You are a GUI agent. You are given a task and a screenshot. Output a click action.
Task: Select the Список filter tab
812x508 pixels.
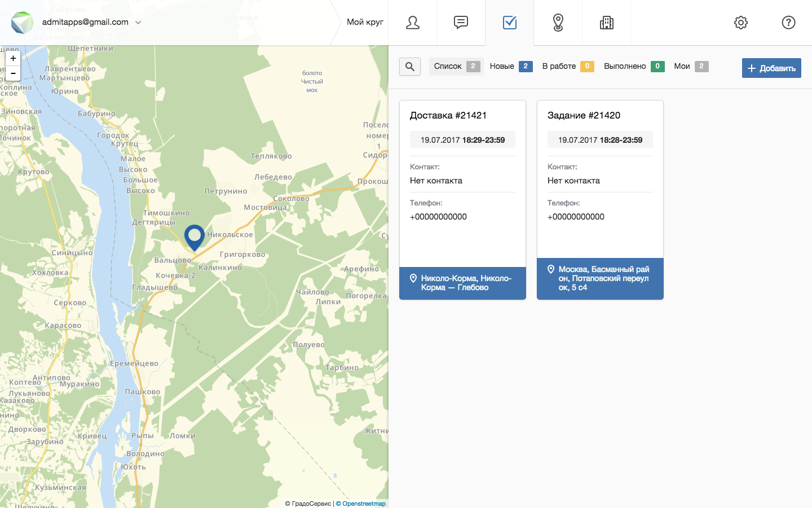click(x=456, y=66)
